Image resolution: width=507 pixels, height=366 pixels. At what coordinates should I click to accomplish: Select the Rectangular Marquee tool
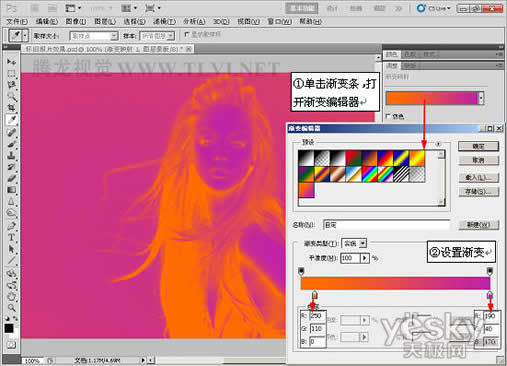[11, 73]
